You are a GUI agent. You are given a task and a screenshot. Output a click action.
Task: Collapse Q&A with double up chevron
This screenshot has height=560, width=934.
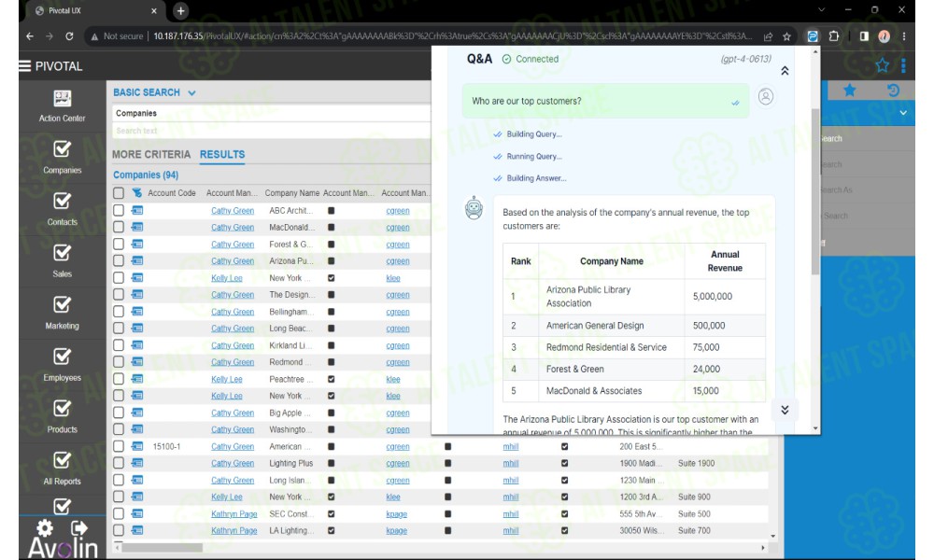785,71
